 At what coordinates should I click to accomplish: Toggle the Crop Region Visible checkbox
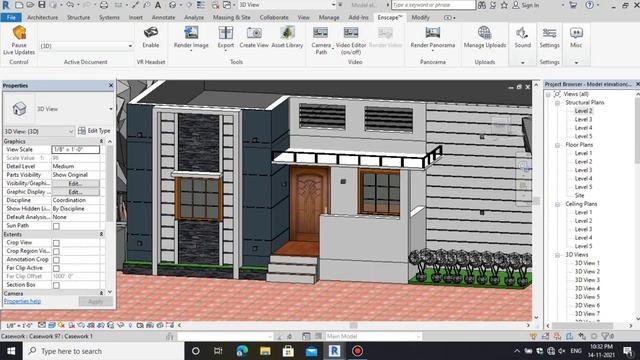click(56, 251)
